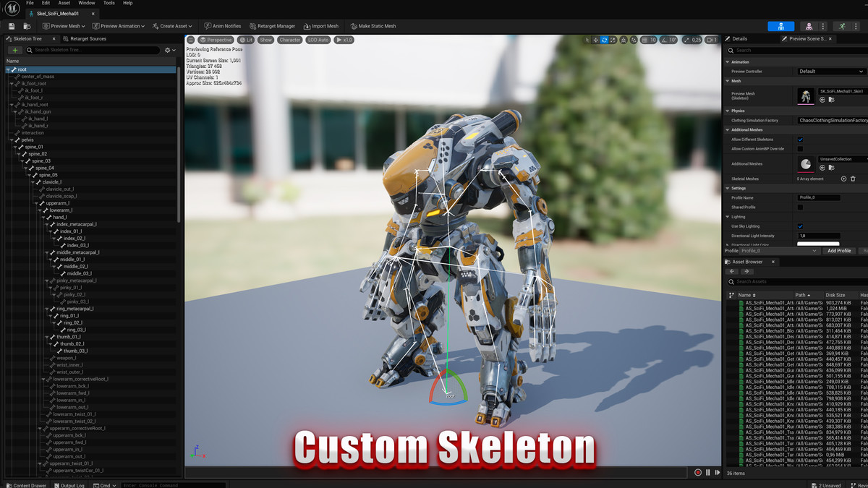Open the Retarget Manager
Image resolution: width=868 pixels, height=488 pixels.
[272, 26]
